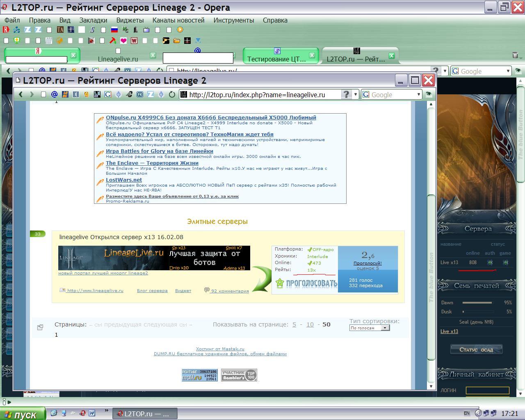Open the search engine dropdown in L2TOP window
The image size is (525, 420).
(419, 94)
